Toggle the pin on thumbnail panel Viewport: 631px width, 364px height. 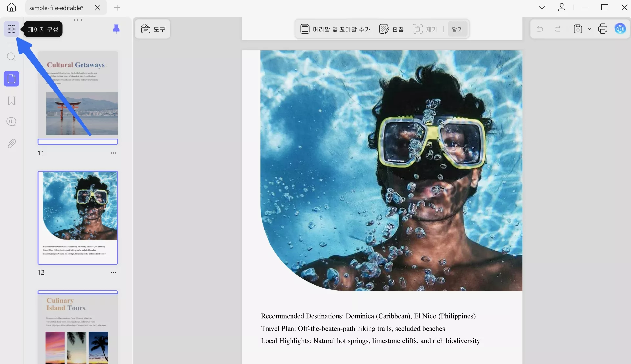tap(116, 29)
